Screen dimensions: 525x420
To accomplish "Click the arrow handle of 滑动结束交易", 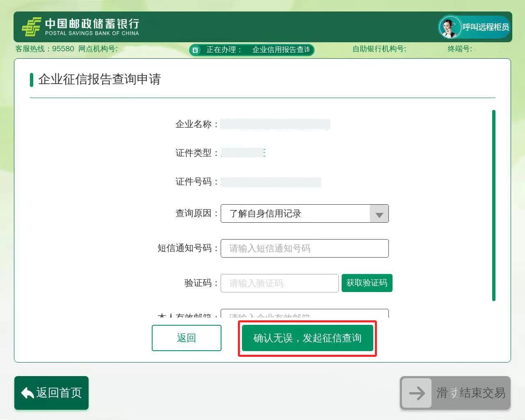I will click(416, 393).
